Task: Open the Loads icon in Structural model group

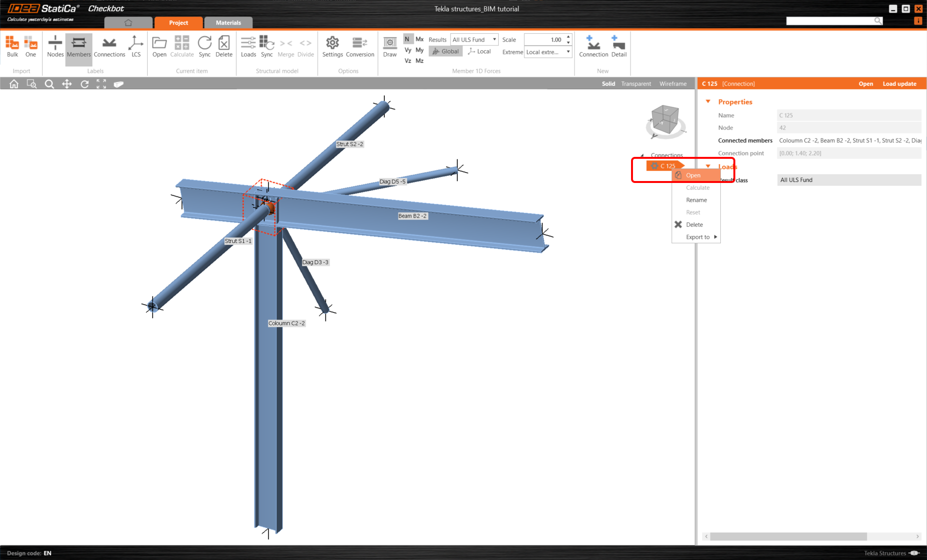Action: (248, 47)
